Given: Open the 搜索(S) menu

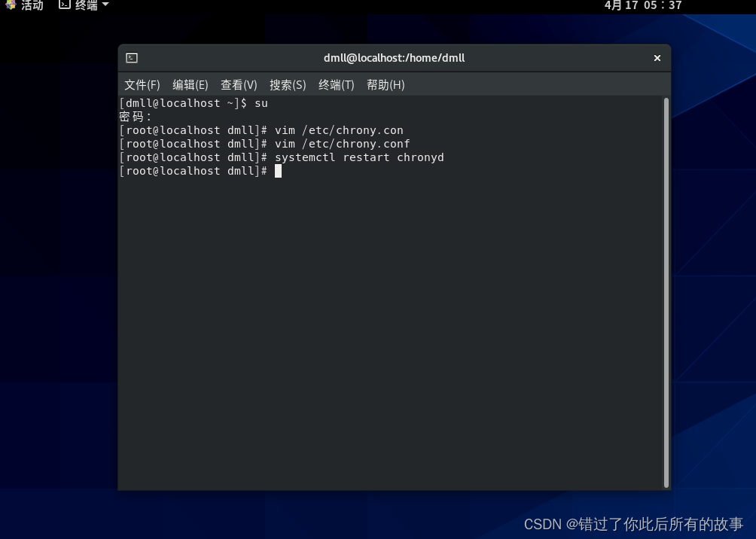Looking at the screenshot, I should coord(288,84).
